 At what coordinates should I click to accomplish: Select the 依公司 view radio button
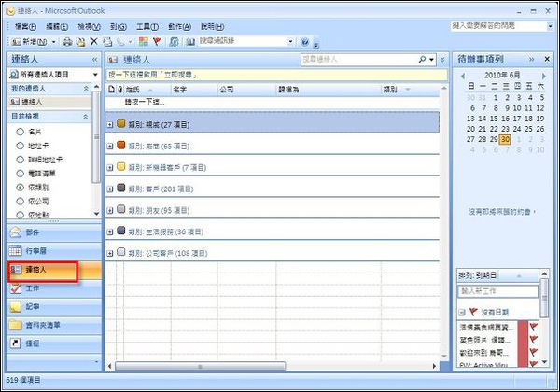(x=20, y=201)
